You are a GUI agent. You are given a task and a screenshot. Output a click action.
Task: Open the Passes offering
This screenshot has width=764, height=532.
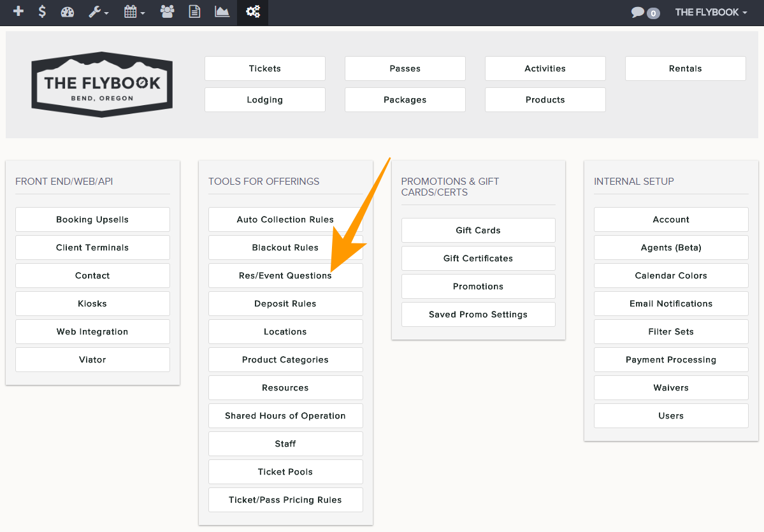pos(405,69)
